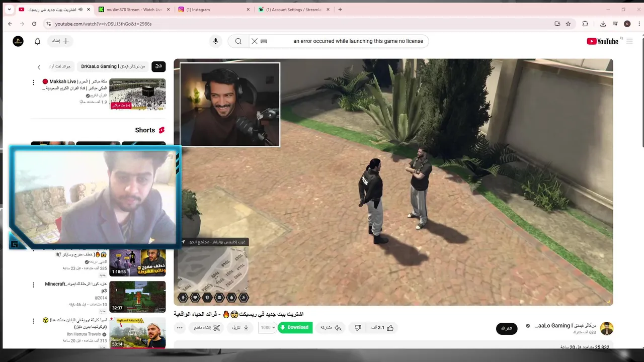Open options menu for the Minecraft video
The height and width of the screenshot is (362, 644).
[34, 285]
